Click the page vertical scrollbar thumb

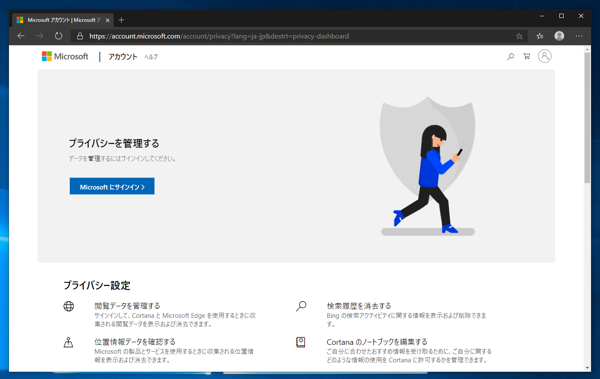coord(587,118)
